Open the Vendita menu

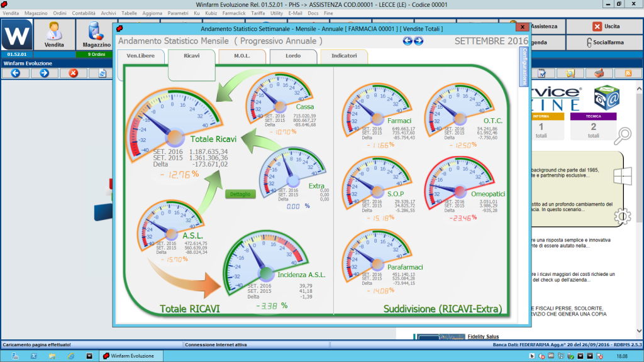11,13
